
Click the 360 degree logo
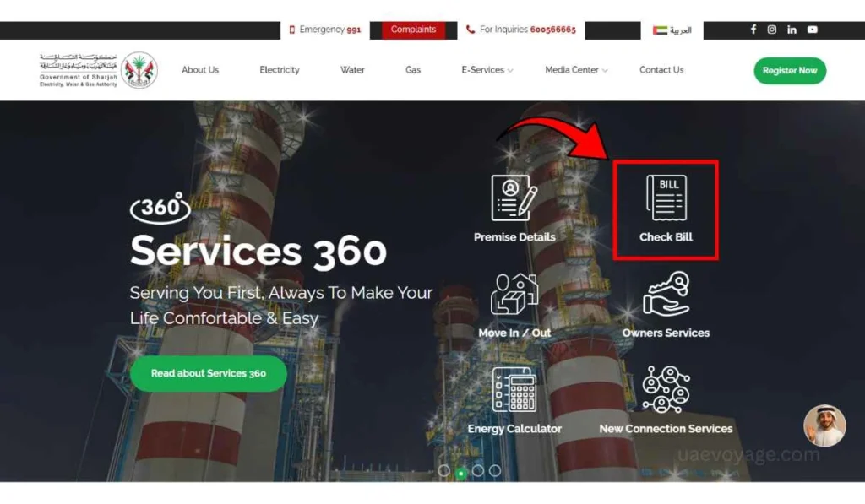(x=160, y=208)
